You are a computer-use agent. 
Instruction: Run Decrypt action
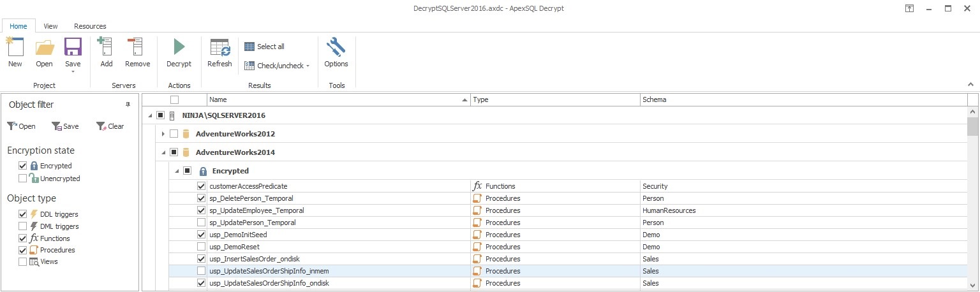coord(179,52)
